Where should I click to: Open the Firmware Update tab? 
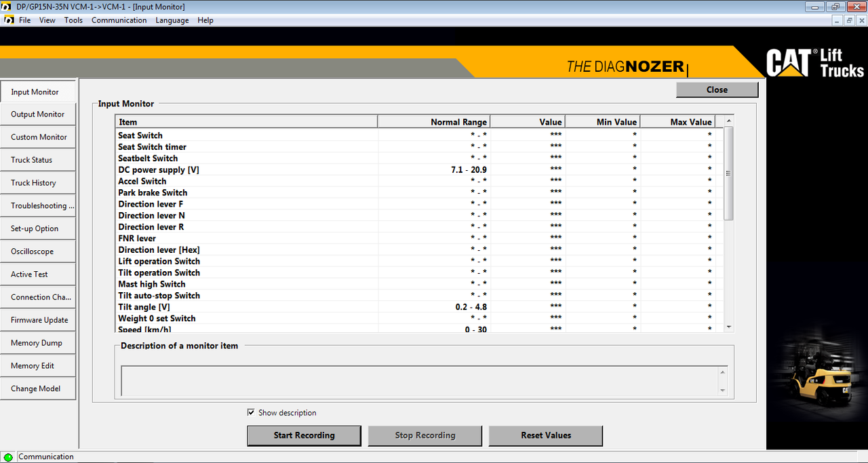click(x=38, y=320)
